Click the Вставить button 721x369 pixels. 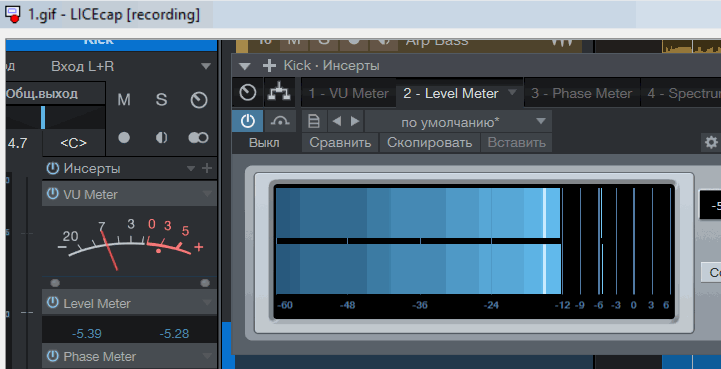point(516,143)
